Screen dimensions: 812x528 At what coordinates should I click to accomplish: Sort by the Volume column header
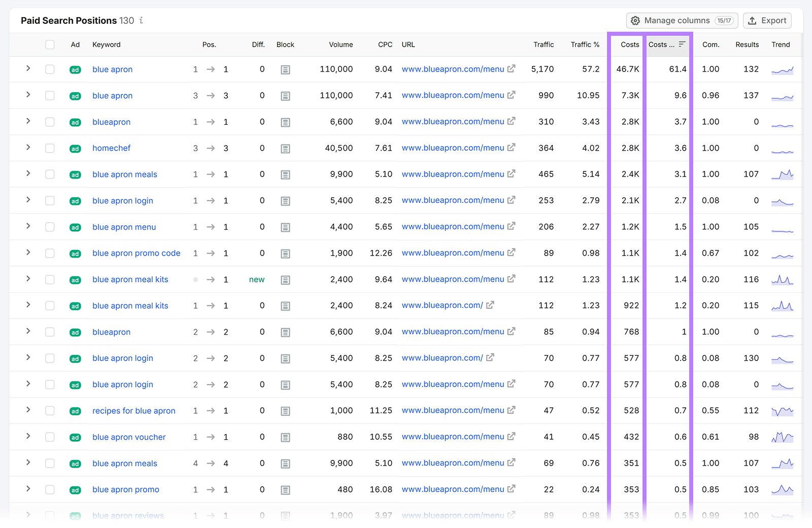[341, 45]
